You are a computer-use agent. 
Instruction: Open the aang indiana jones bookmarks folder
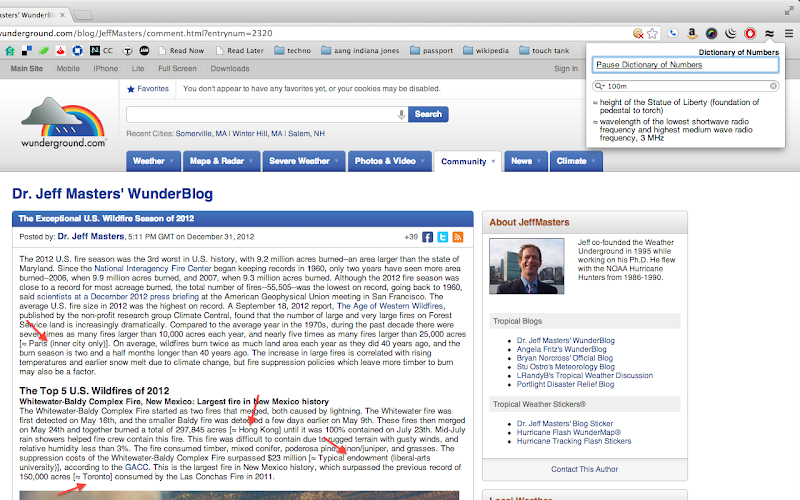tap(360, 51)
